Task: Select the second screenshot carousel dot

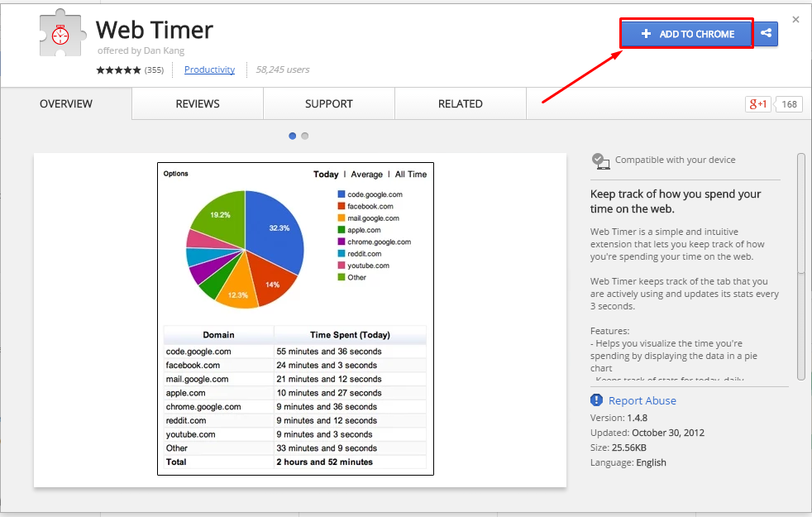Action: pyautogui.click(x=305, y=136)
